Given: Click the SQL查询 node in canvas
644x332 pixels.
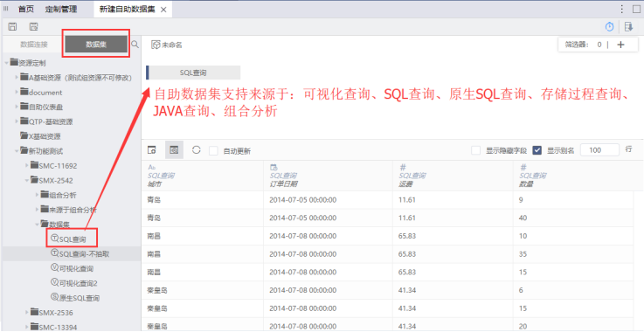Looking at the screenshot, I should point(193,73).
